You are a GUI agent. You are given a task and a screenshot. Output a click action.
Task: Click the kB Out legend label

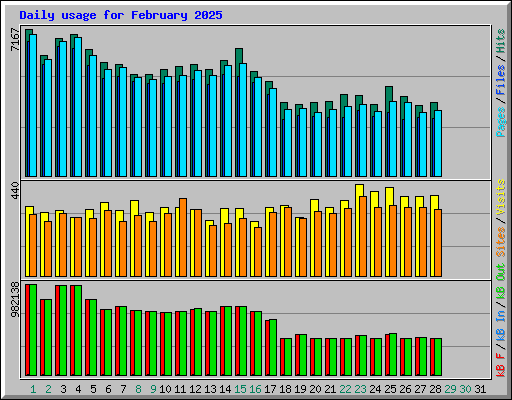pos(501,282)
